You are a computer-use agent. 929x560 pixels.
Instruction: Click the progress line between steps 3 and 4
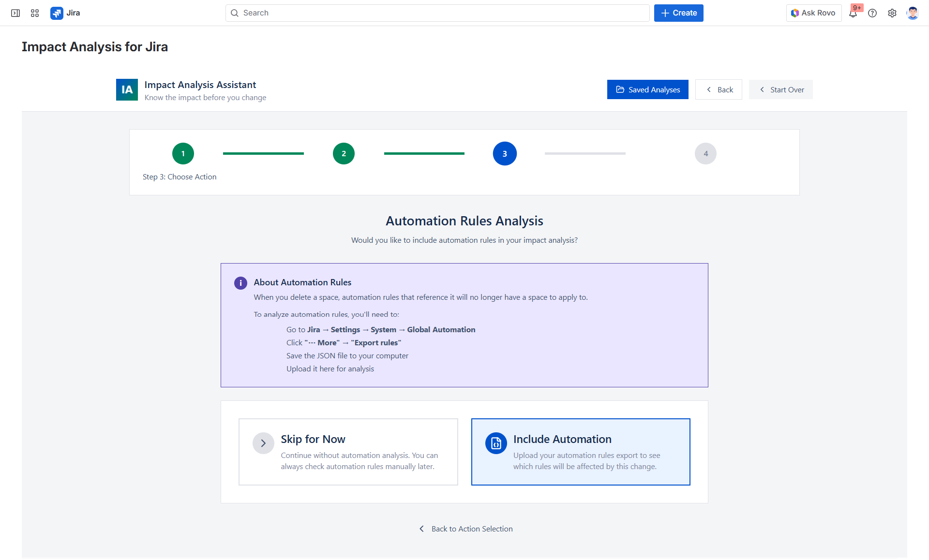[585, 153]
